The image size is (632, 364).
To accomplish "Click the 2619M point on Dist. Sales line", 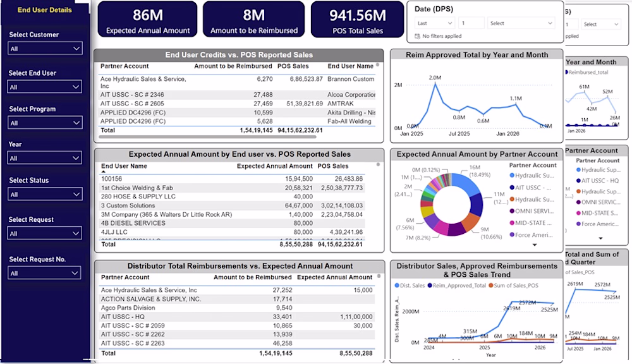I will pos(512,302).
